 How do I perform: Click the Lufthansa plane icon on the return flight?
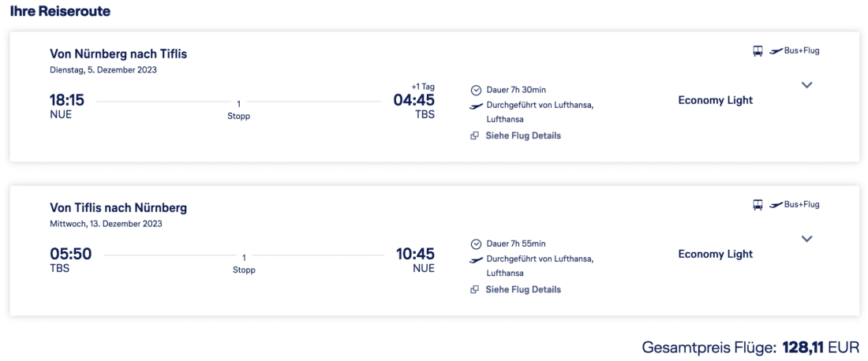pos(476,259)
